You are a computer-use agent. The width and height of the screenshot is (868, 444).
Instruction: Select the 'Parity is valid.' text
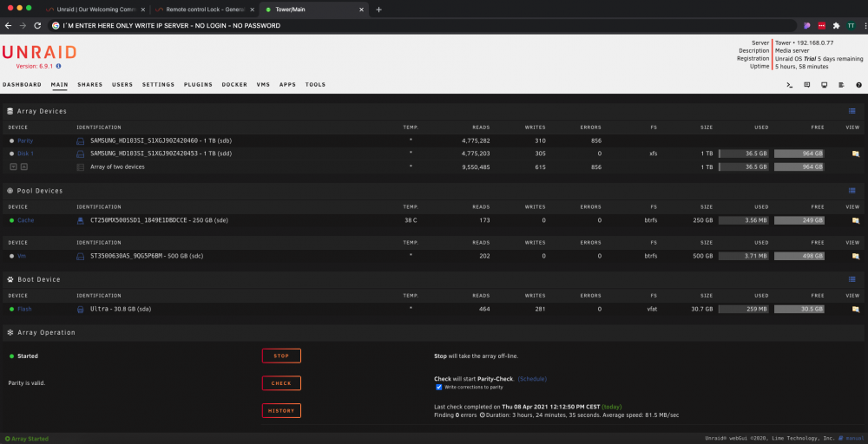click(27, 382)
